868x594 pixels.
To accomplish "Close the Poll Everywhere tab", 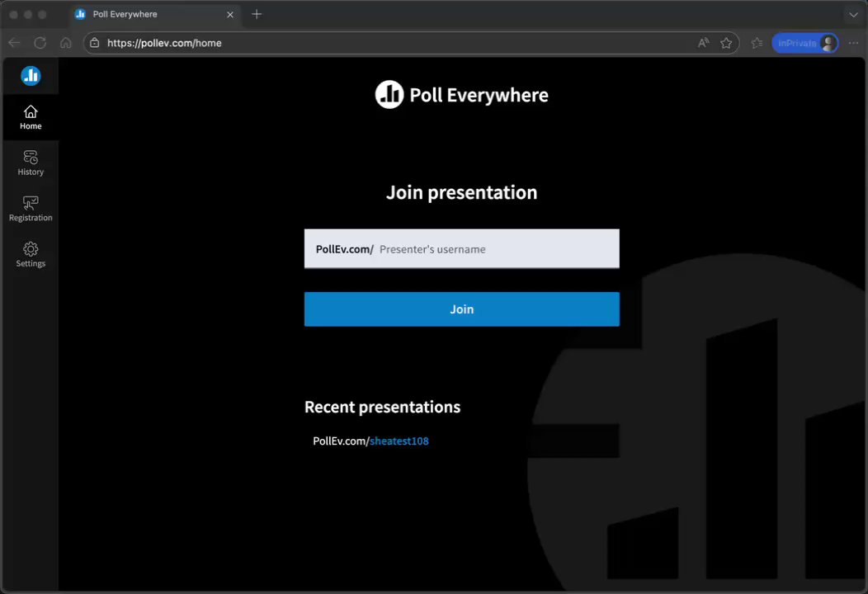I will (230, 14).
